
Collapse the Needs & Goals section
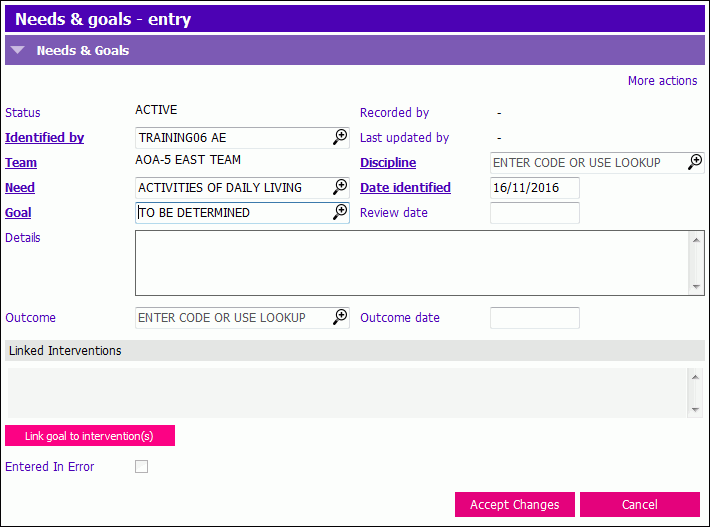[18, 50]
